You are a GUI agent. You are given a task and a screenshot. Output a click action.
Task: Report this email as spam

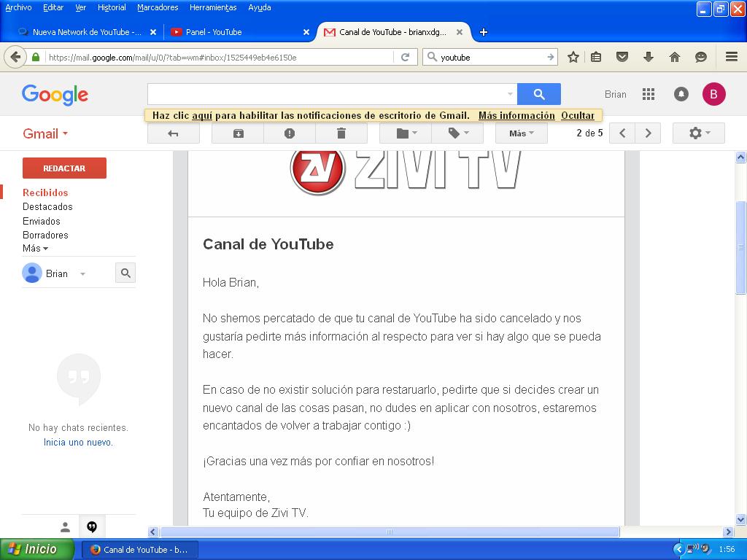coord(290,133)
